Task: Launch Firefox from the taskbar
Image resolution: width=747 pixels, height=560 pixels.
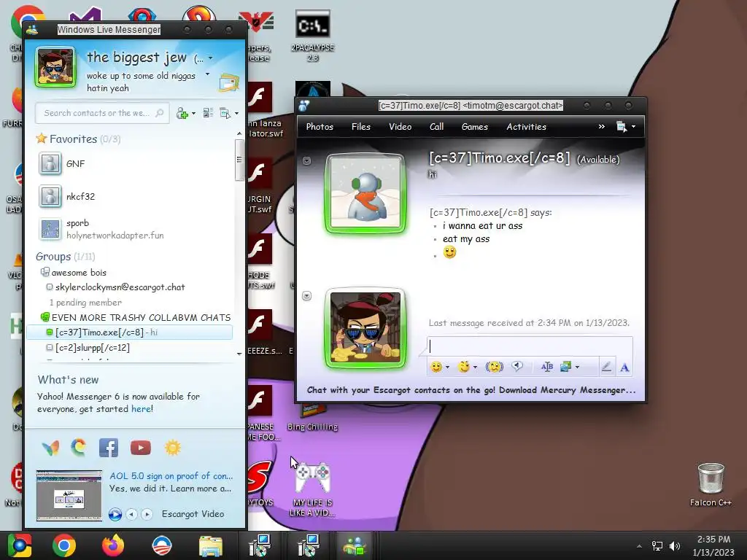Action: pyautogui.click(x=113, y=545)
